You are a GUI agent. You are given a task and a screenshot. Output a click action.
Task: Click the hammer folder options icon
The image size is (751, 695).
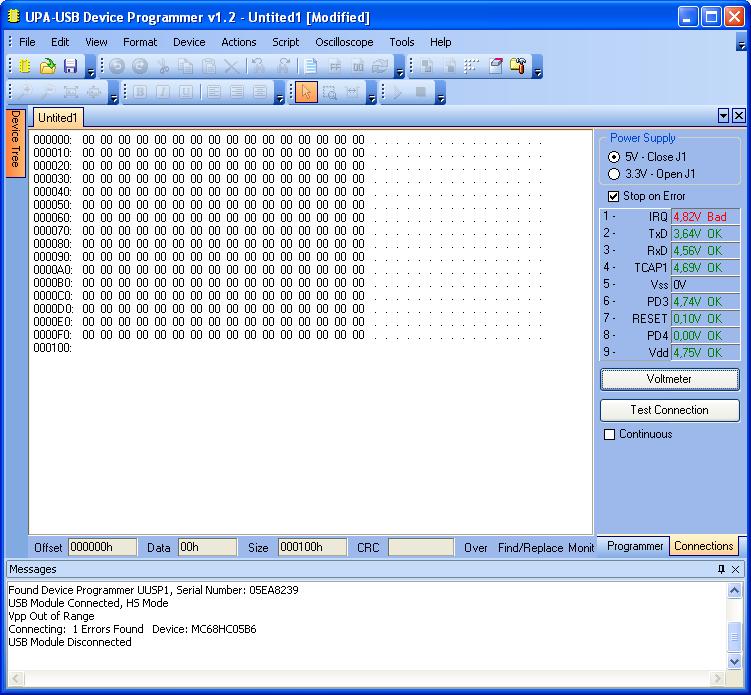click(x=519, y=66)
